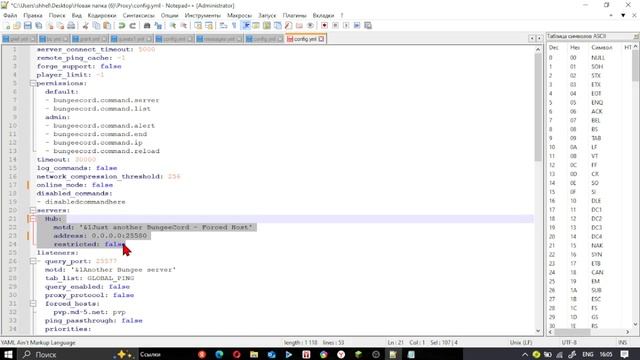Click the Unix (LF) status bar field
Screen dimensions: 640x360
click(521, 342)
